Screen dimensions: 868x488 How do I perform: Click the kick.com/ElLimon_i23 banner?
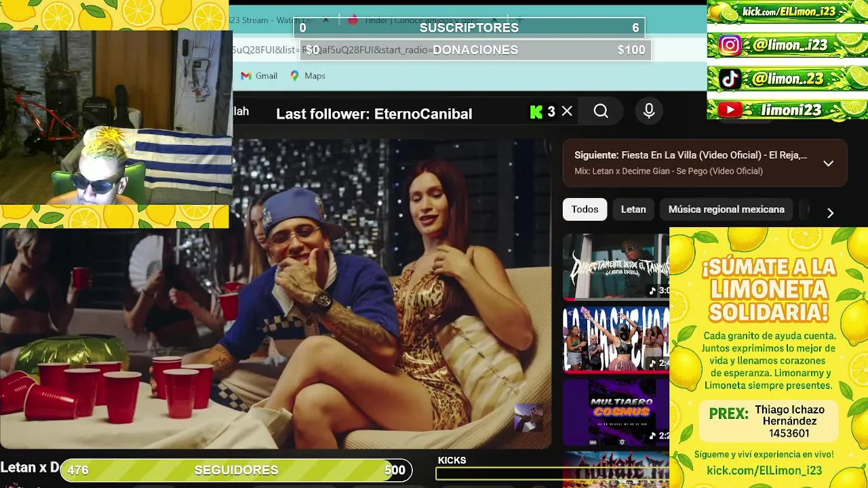pyautogui.click(x=787, y=12)
